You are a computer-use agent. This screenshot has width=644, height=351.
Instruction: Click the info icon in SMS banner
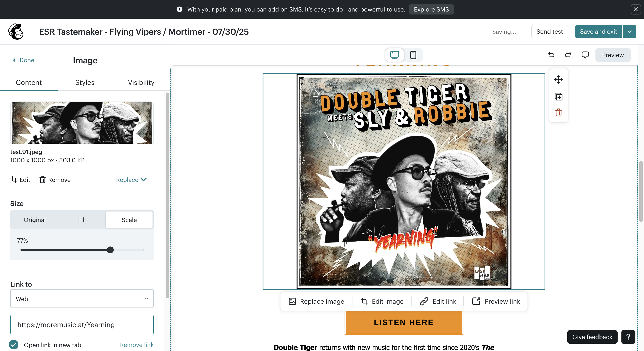180,9
